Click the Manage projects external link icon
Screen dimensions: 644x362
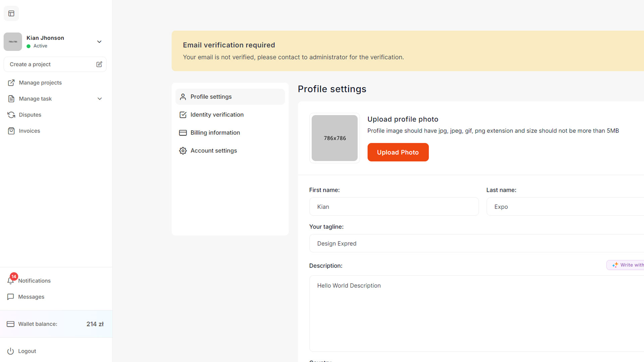(11, 83)
